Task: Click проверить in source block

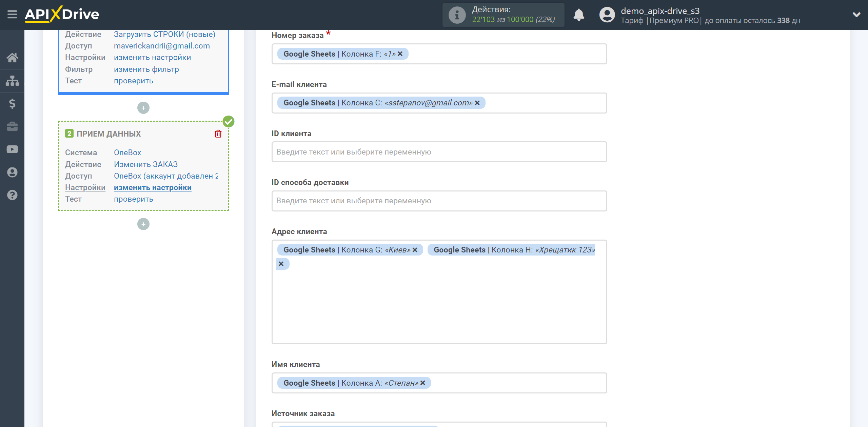Action: click(134, 81)
